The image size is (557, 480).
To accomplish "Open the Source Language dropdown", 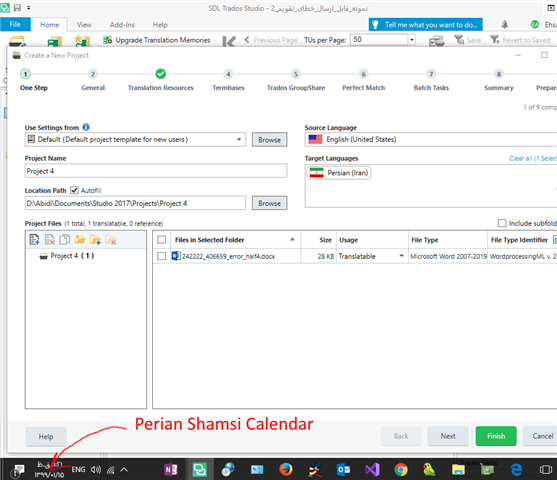I will coord(431,139).
